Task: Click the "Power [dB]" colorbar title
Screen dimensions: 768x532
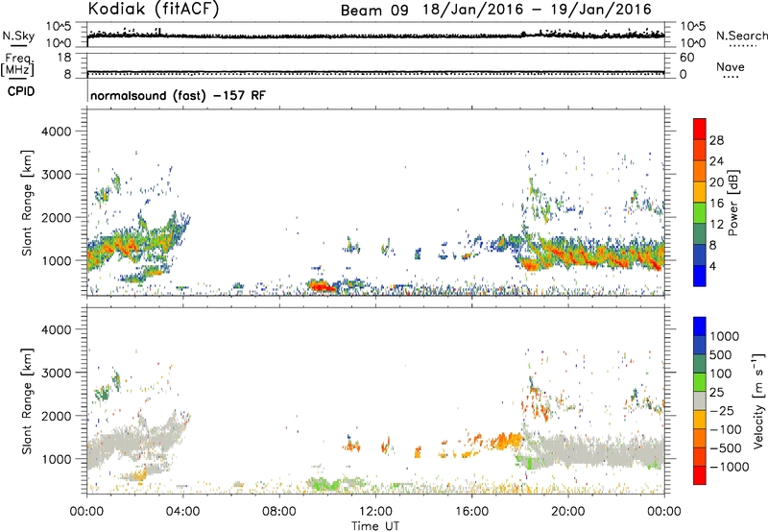Action: pyautogui.click(x=733, y=203)
